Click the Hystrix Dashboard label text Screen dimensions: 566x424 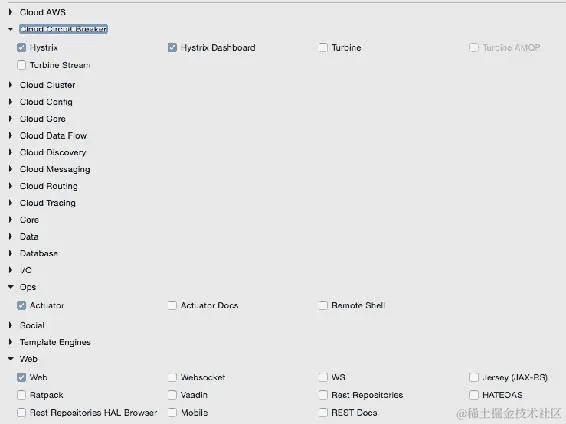coord(218,48)
